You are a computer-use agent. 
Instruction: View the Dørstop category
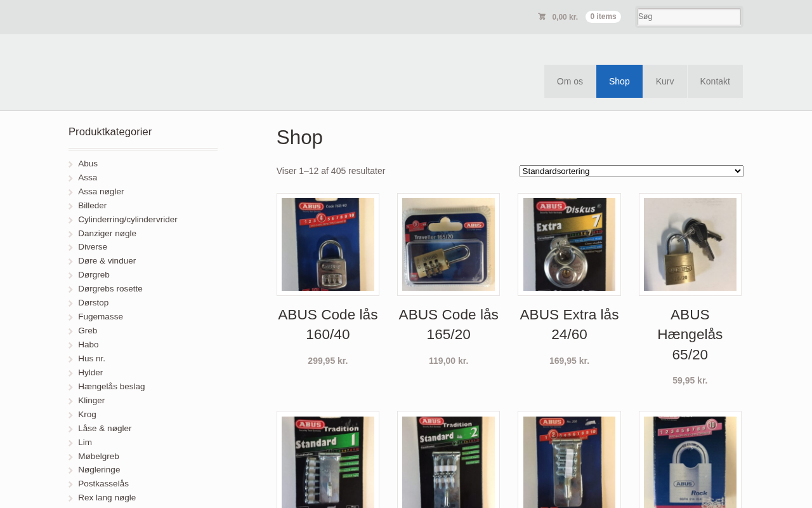(93, 303)
